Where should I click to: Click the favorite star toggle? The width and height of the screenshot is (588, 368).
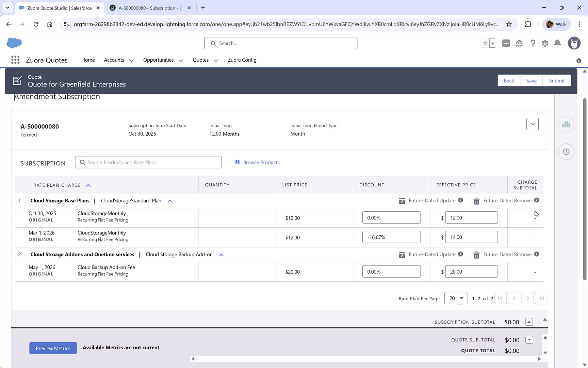[x=485, y=43]
